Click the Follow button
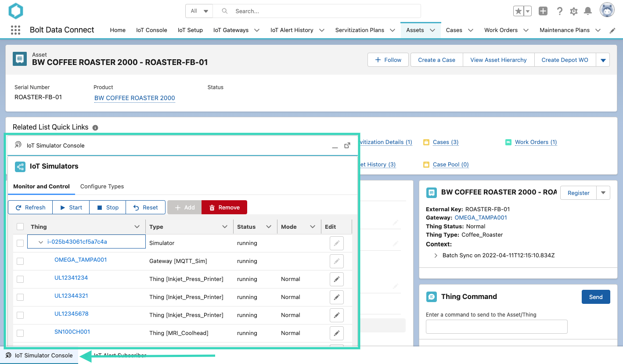The image size is (623, 364). point(388,60)
